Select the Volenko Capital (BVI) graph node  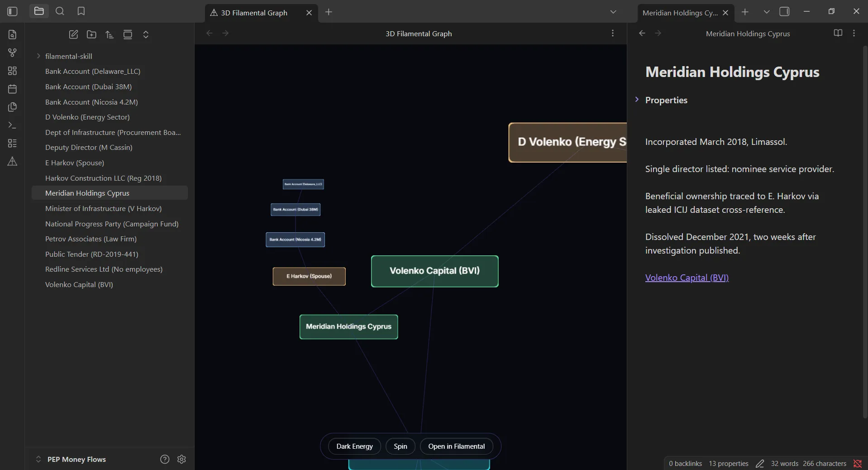tap(434, 271)
